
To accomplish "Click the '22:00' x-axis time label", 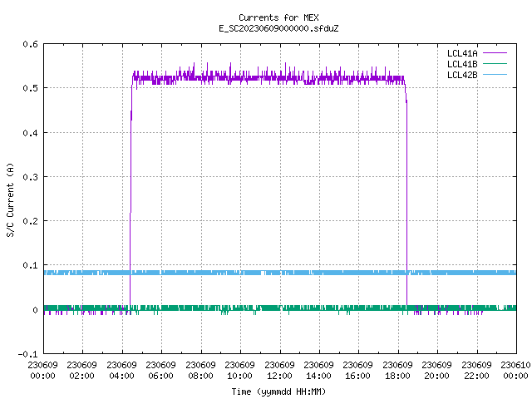I will click(x=476, y=376).
